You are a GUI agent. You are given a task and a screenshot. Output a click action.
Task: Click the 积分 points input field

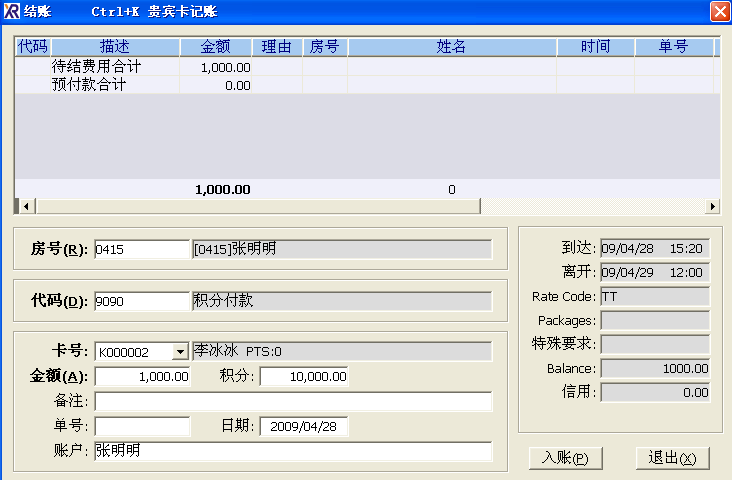tap(304, 376)
